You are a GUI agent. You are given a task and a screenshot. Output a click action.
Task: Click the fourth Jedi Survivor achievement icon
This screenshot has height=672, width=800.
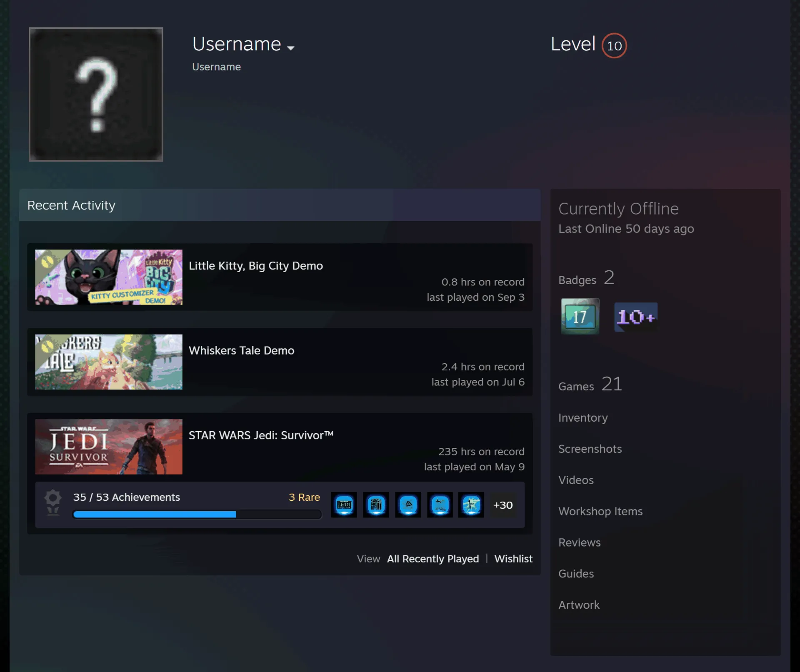[x=440, y=505]
